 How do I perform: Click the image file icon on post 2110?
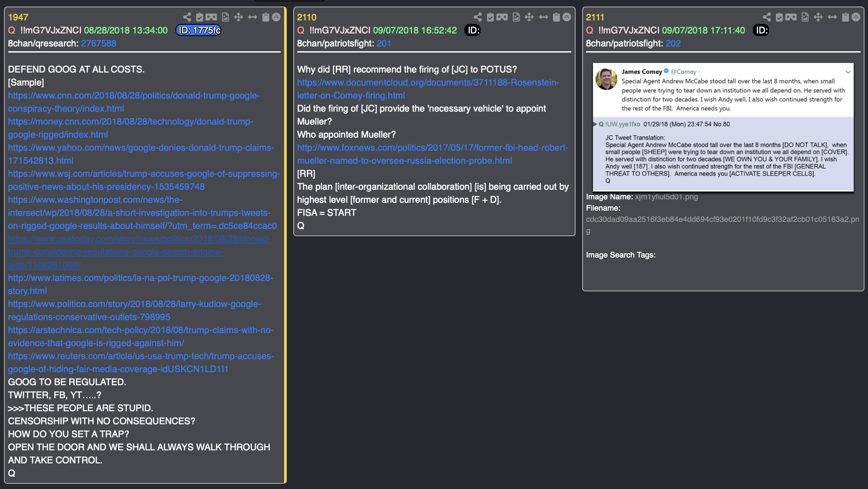point(516,17)
